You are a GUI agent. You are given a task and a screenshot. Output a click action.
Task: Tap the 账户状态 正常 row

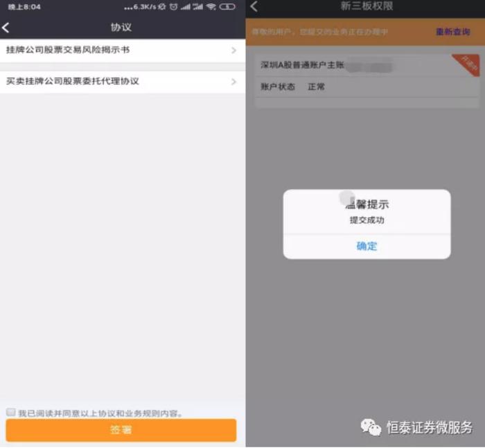[x=367, y=87]
